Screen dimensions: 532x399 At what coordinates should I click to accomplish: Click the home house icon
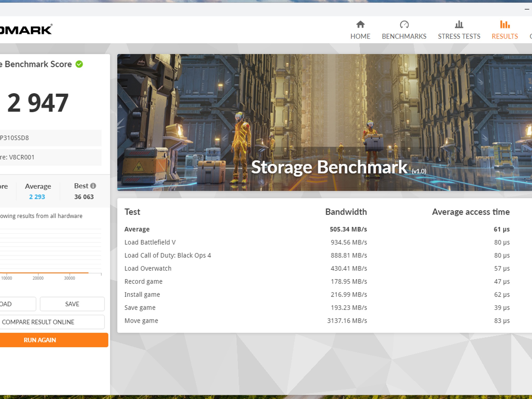click(360, 24)
